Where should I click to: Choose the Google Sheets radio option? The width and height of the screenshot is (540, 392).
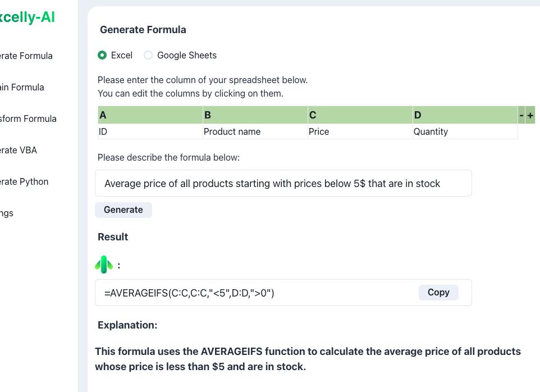click(x=148, y=55)
